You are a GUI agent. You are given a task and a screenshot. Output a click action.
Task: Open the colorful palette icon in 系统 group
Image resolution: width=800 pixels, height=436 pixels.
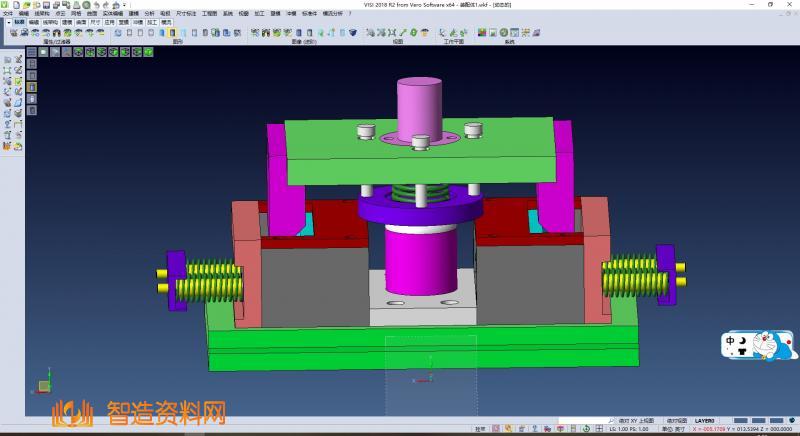[x=482, y=33]
